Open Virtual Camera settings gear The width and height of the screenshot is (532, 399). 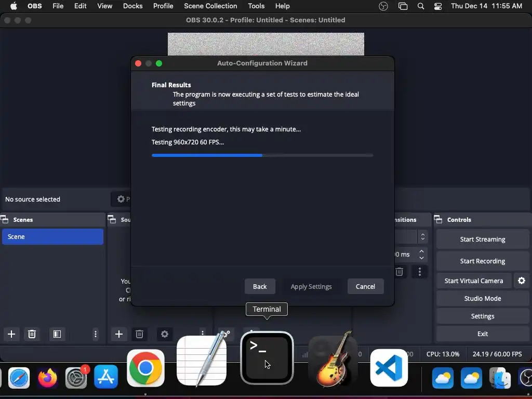pos(522,281)
